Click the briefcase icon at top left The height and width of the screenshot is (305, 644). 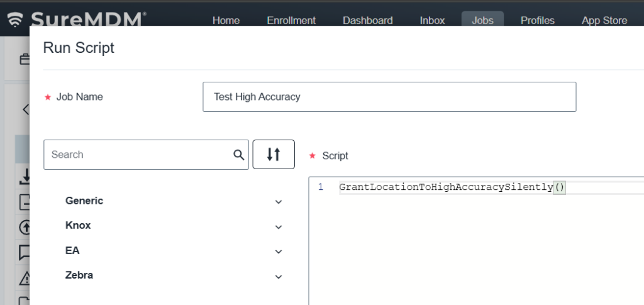point(25,60)
